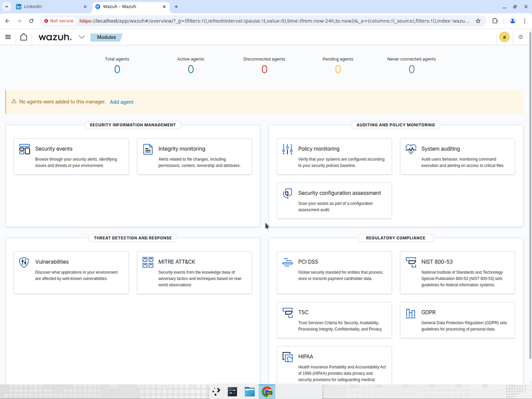Click the TSC icon
The width and height of the screenshot is (532, 399).
point(287,313)
